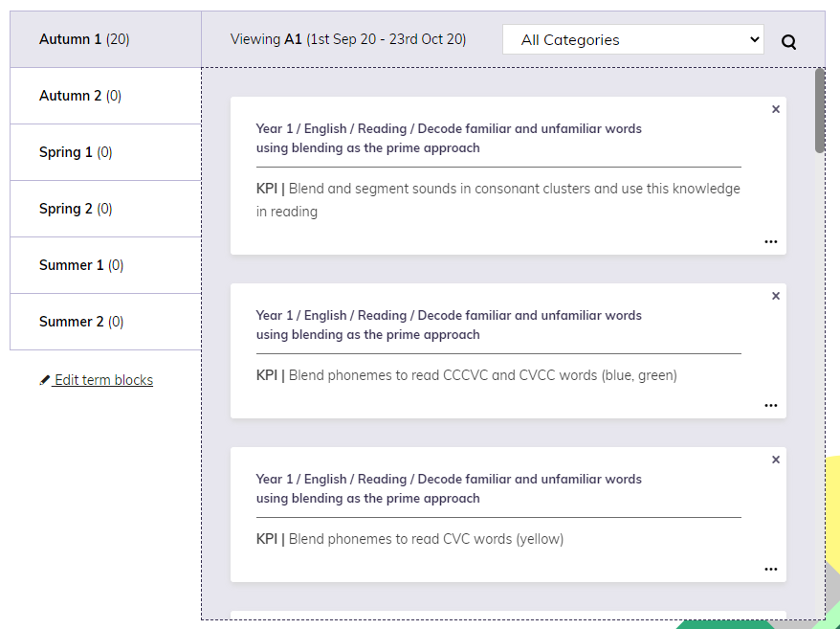Click the Edit term blocks link
Screen dimensions: 840x629
tap(103, 380)
